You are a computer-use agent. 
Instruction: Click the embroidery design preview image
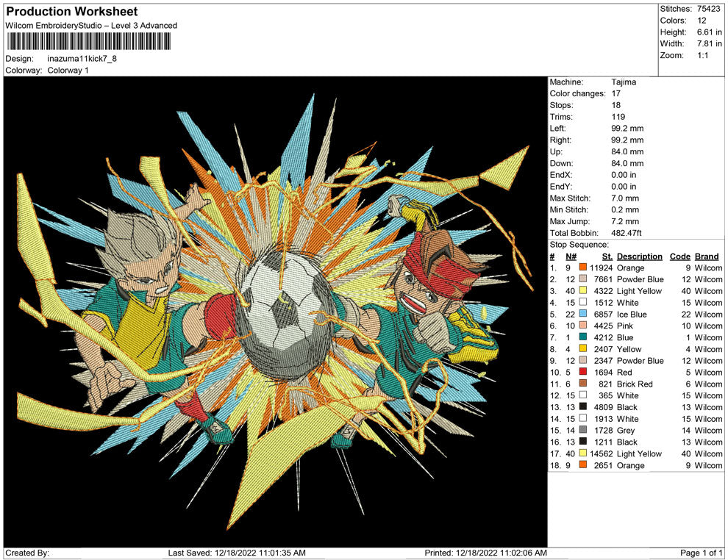[275, 312]
